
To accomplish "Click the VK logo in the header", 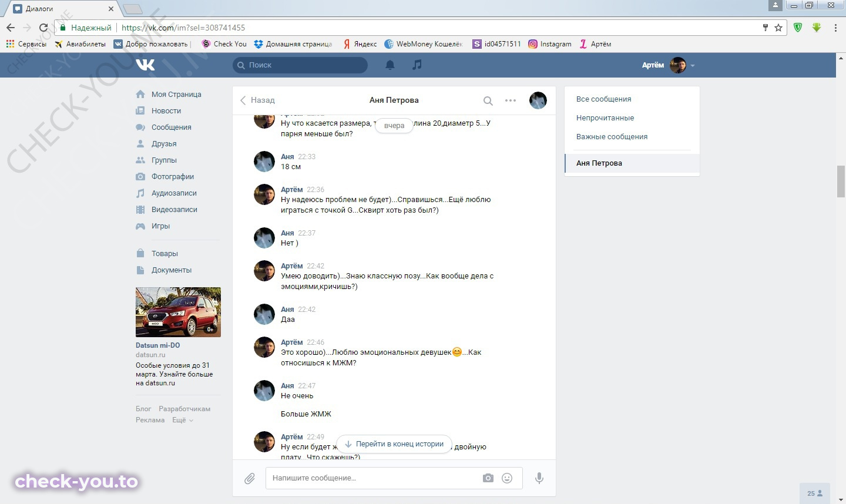I will (x=145, y=65).
